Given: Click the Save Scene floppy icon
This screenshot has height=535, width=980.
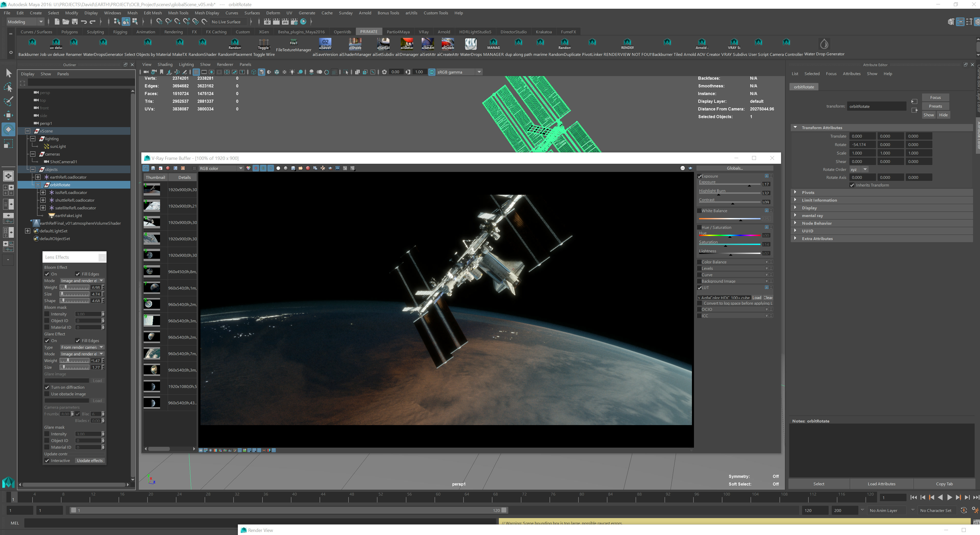Looking at the screenshot, I should 75,22.
